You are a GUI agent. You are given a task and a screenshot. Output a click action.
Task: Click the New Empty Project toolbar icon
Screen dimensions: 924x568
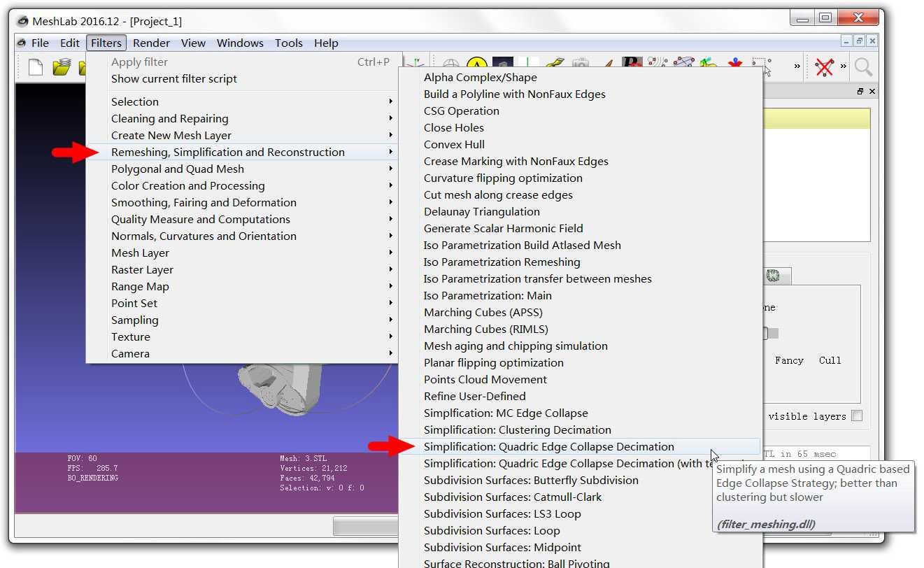click(36, 67)
